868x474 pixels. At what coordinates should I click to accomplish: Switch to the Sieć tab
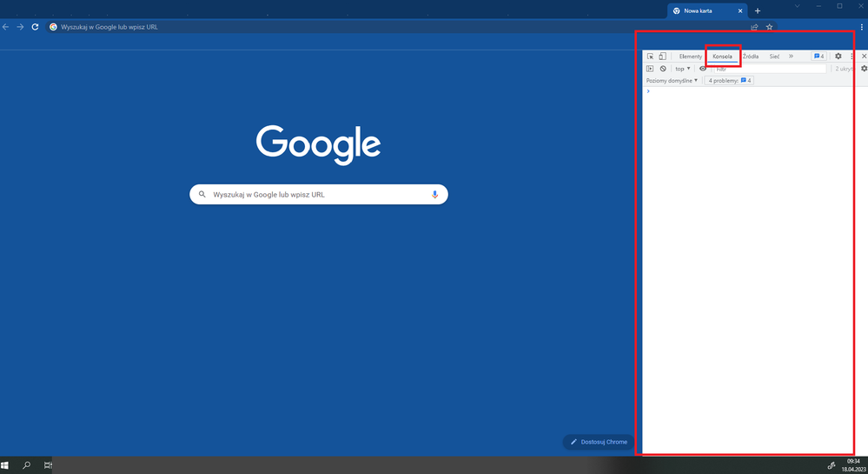tap(774, 57)
